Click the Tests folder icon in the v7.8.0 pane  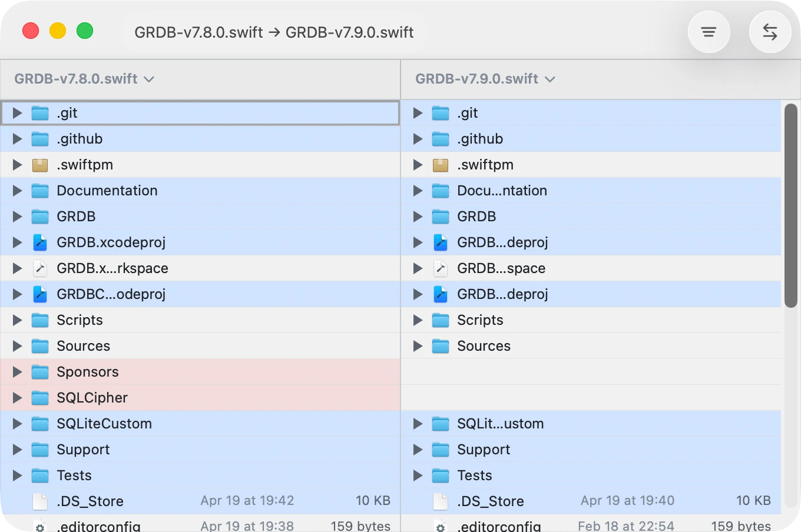[40, 476]
